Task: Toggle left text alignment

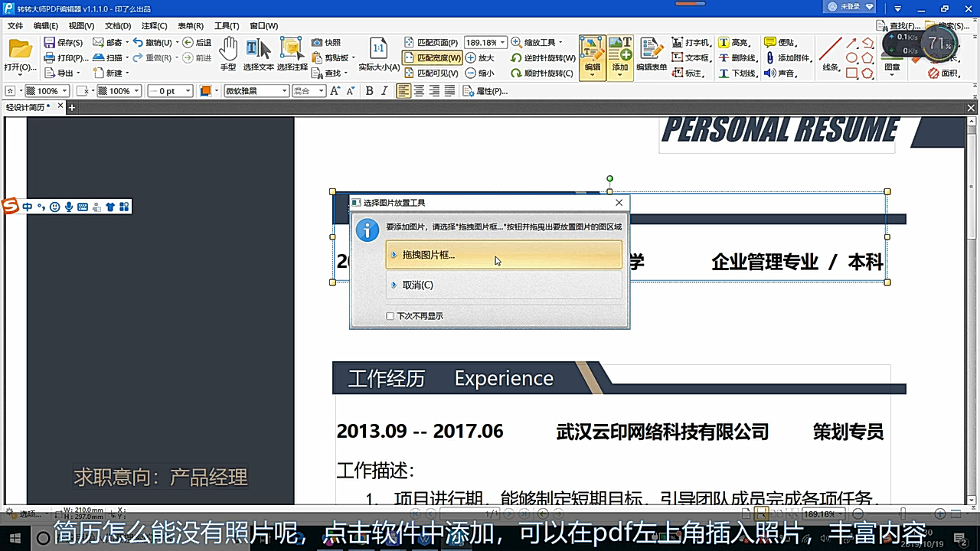Action: click(x=403, y=91)
